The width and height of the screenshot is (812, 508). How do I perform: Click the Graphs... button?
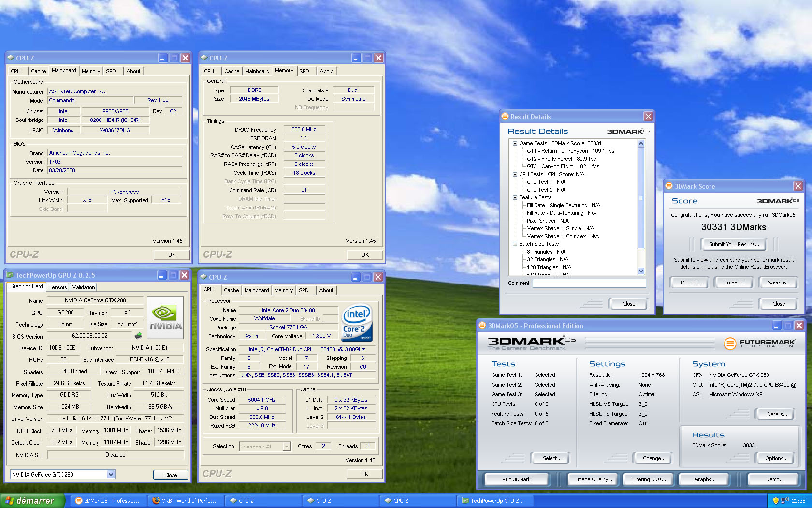pyautogui.click(x=705, y=479)
